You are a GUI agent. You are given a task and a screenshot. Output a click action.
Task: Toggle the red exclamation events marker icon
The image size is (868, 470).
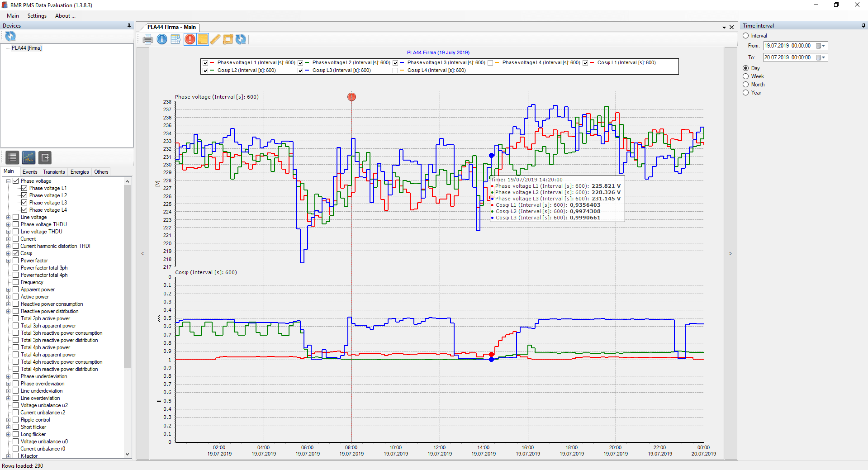click(x=190, y=39)
